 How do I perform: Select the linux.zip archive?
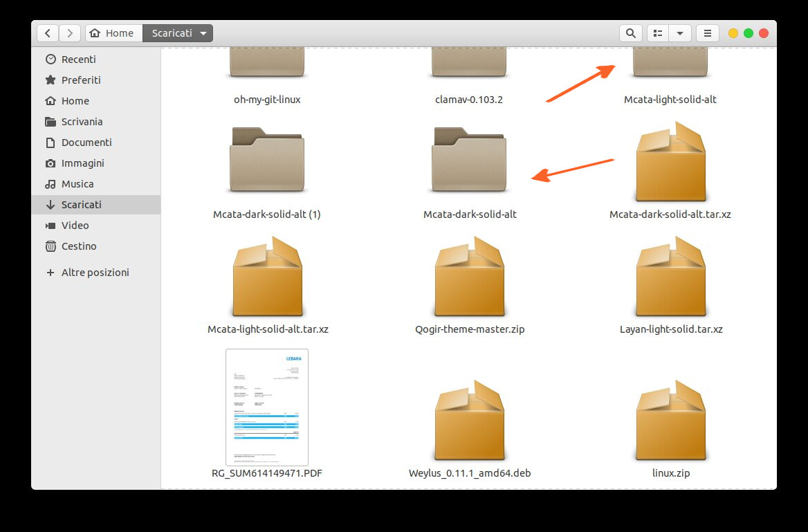click(x=670, y=420)
